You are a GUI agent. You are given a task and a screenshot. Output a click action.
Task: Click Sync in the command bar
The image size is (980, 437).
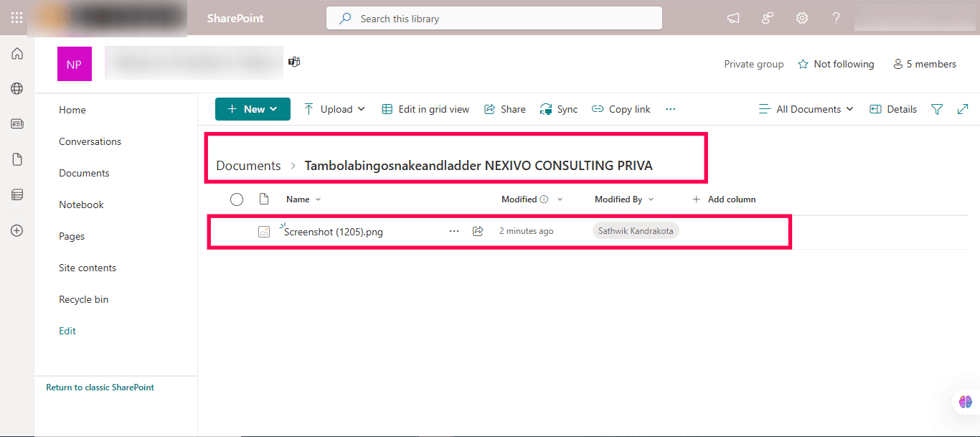click(x=559, y=109)
